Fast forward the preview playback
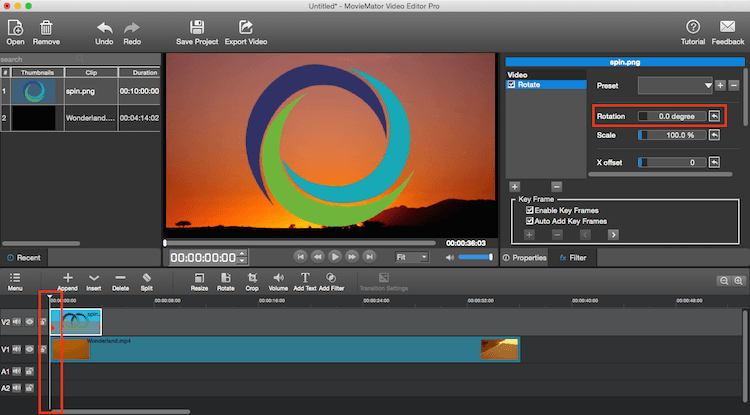Screen dimensions: 750x415 [x=352, y=257]
